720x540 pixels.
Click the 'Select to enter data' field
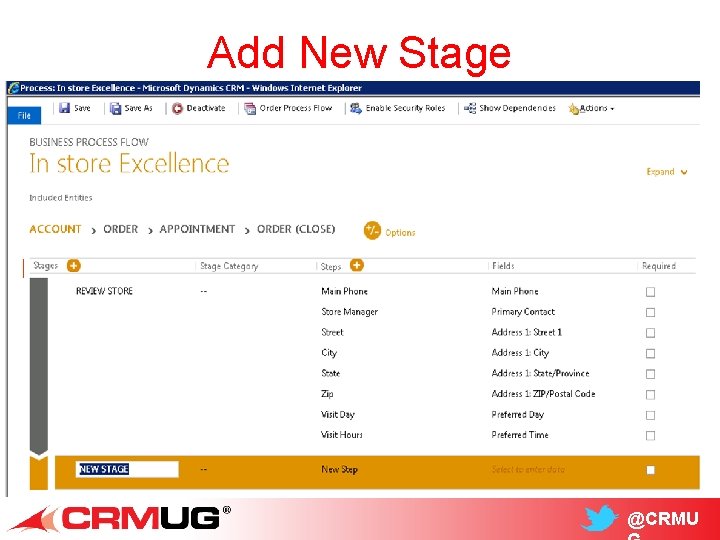528,469
